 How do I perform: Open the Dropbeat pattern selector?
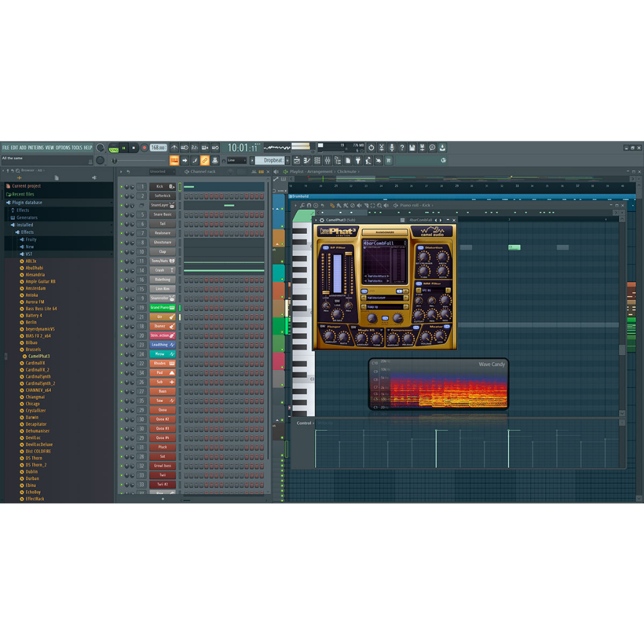(x=270, y=160)
